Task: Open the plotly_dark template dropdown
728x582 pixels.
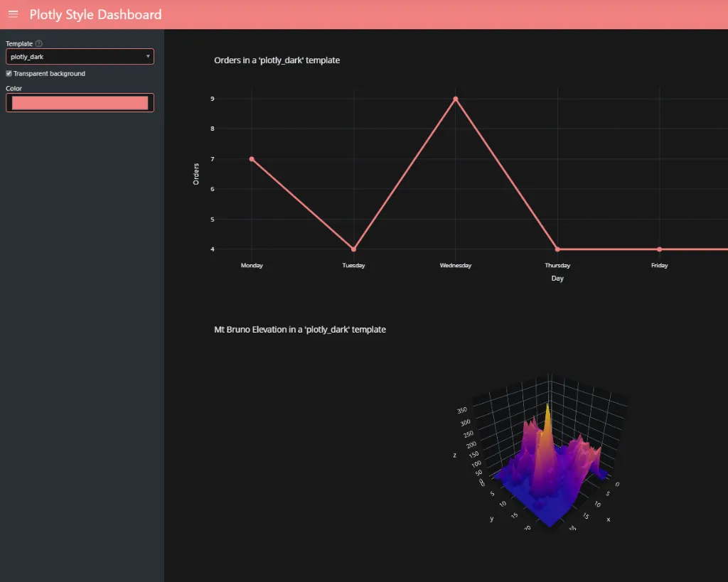Action: coord(80,56)
